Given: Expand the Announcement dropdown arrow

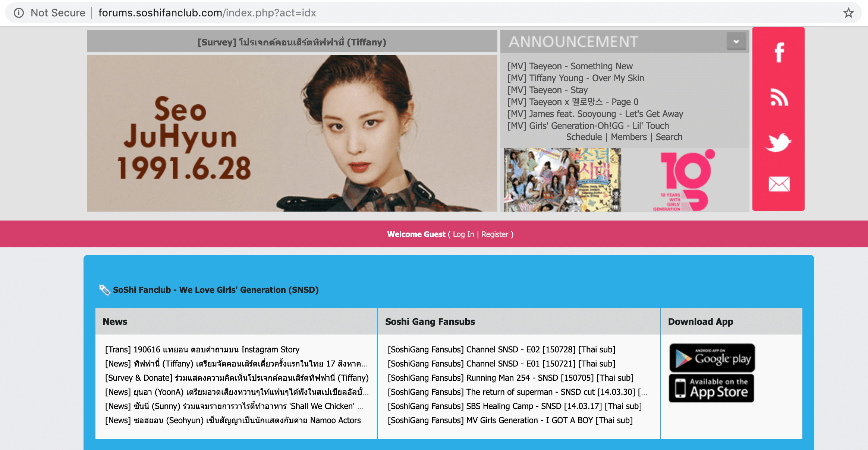Looking at the screenshot, I should pyautogui.click(x=736, y=41).
